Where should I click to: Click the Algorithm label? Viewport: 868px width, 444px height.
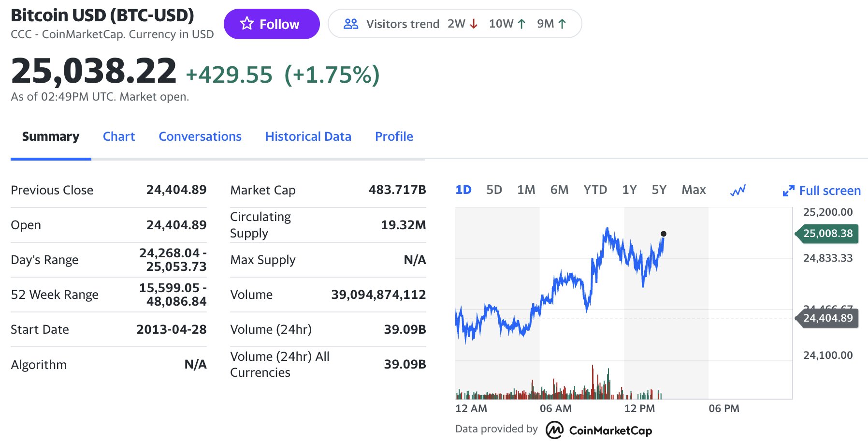coord(39,364)
